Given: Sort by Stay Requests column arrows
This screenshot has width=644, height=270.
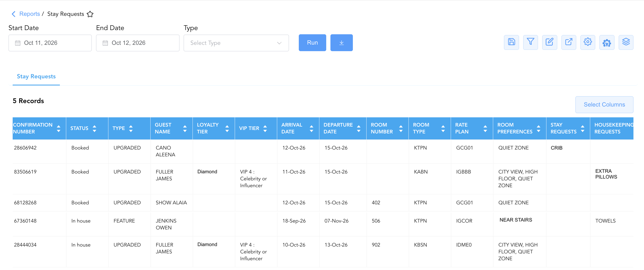Looking at the screenshot, I should click(583, 129).
